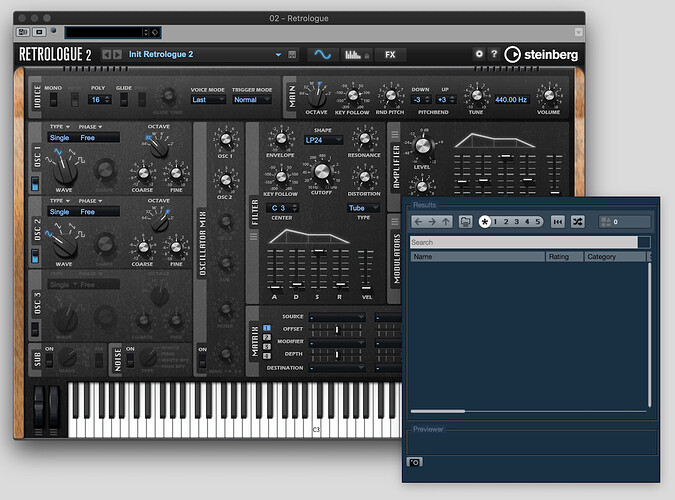Load the previous preset with left arrow
The image size is (675, 500).
[x=106, y=55]
